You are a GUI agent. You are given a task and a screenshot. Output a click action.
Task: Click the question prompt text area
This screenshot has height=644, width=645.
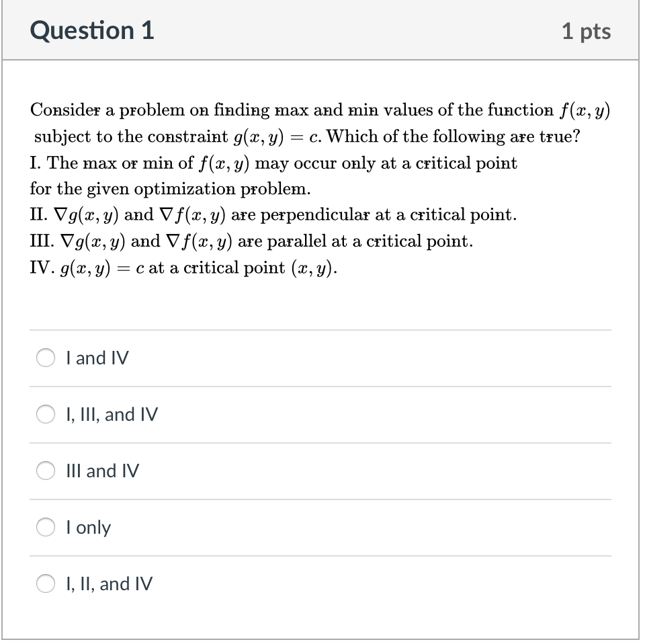[321, 123]
